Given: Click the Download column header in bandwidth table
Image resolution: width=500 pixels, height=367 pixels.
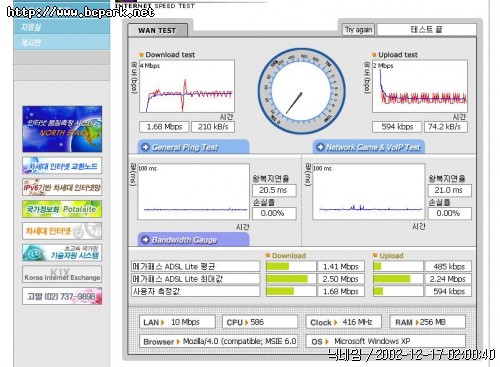Looking at the screenshot, I should pyautogui.click(x=289, y=255).
